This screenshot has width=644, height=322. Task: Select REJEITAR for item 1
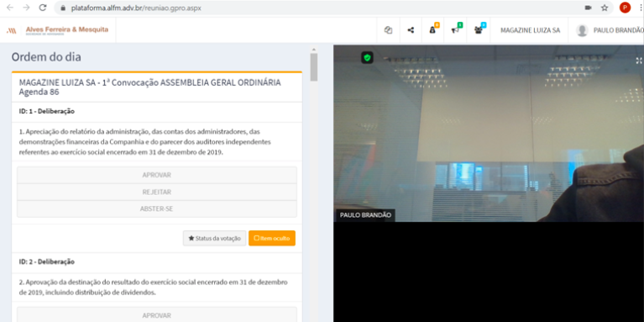click(156, 192)
